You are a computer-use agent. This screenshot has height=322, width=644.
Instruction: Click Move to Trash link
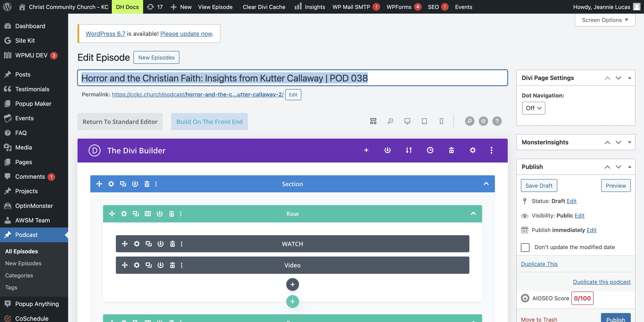tap(539, 319)
